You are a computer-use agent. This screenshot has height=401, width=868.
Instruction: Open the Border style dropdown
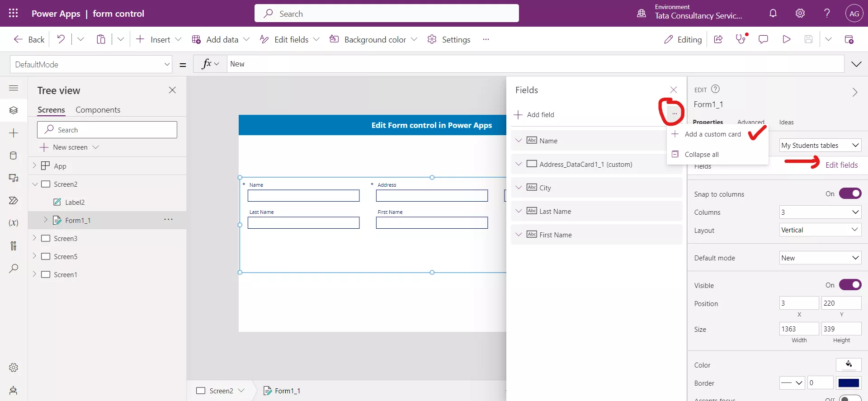point(792,382)
